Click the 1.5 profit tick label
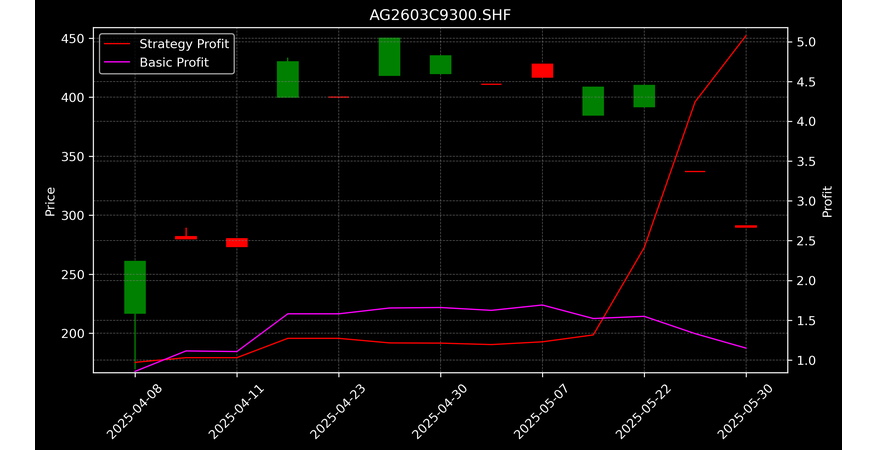The width and height of the screenshot is (878, 450). coord(805,321)
